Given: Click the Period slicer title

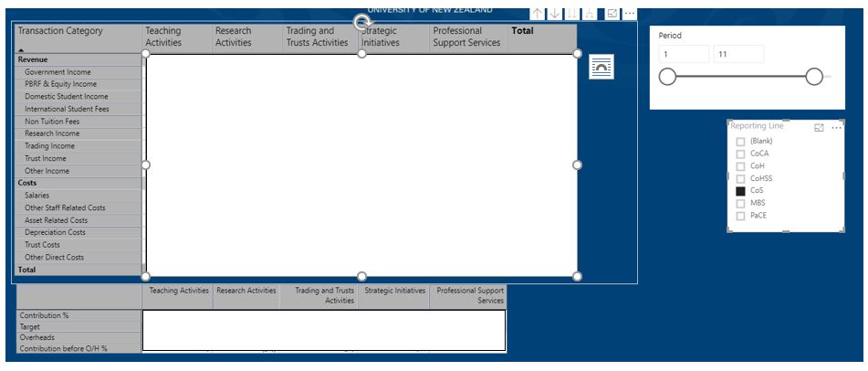Looking at the screenshot, I should pyautogui.click(x=670, y=36).
